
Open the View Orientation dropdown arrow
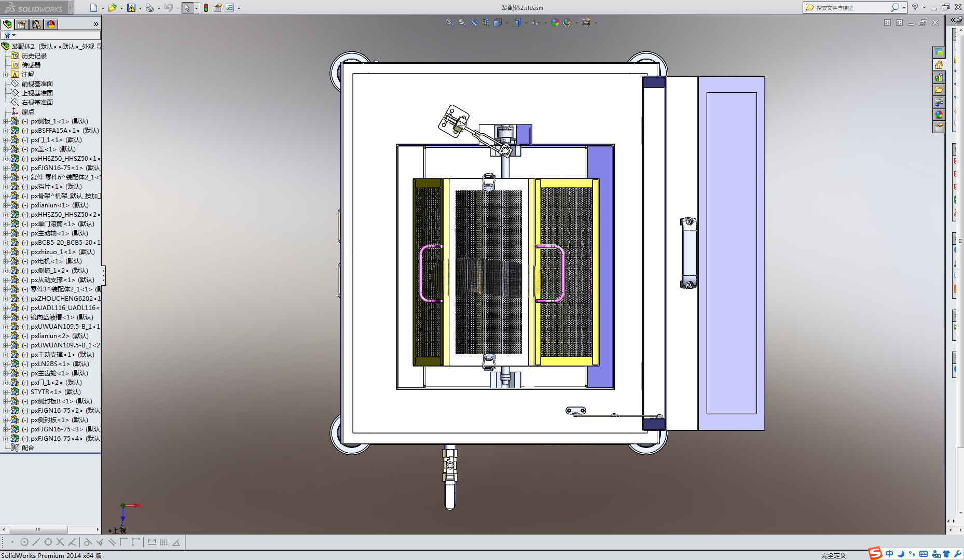click(507, 23)
